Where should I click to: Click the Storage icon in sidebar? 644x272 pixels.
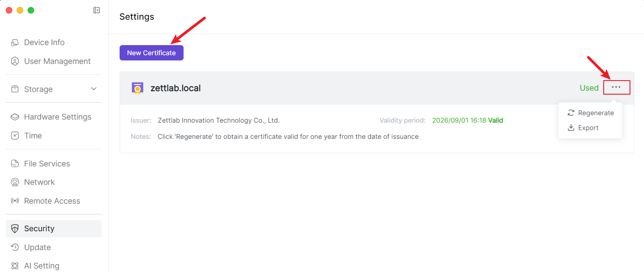pyautogui.click(x=15, y=89)
